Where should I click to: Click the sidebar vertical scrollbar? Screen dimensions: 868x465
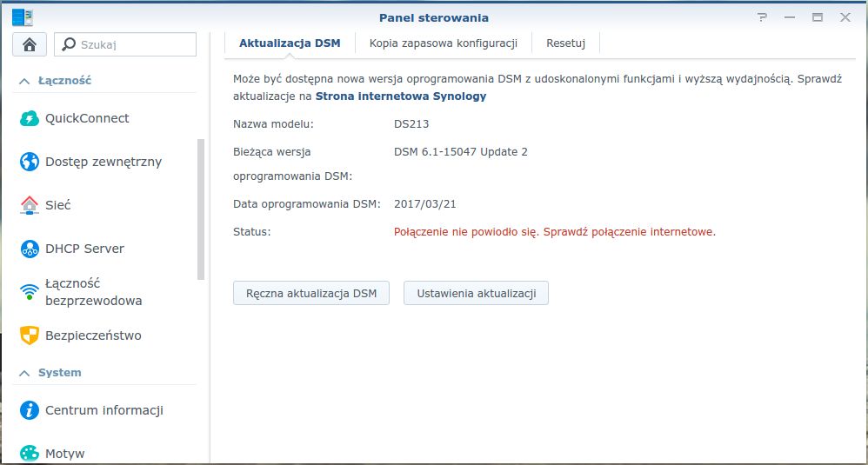[202, 209]
